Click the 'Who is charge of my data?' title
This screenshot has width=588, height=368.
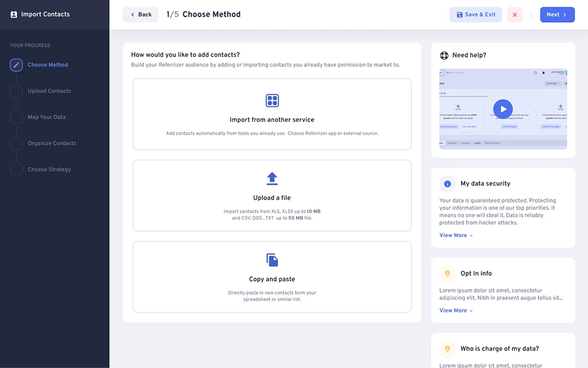[x=500, y=349]
